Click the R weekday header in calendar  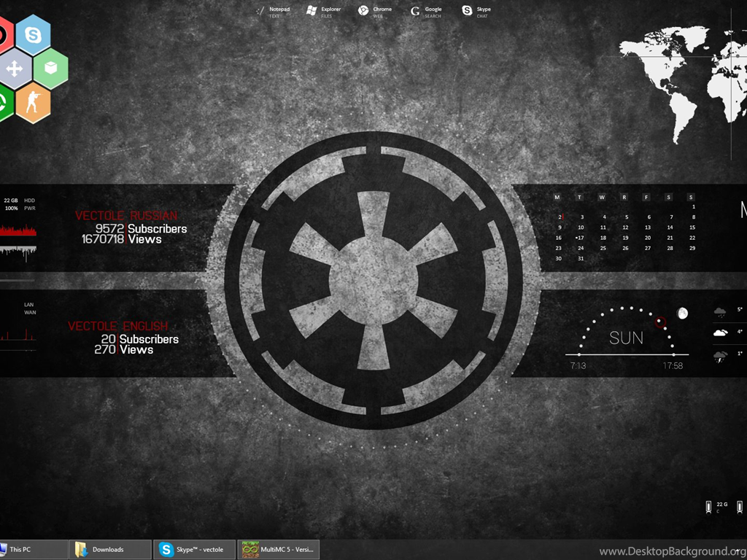coord(624,197)
